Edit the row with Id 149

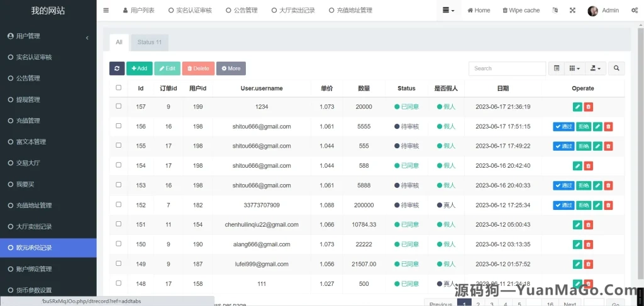[x=577, y=264]
